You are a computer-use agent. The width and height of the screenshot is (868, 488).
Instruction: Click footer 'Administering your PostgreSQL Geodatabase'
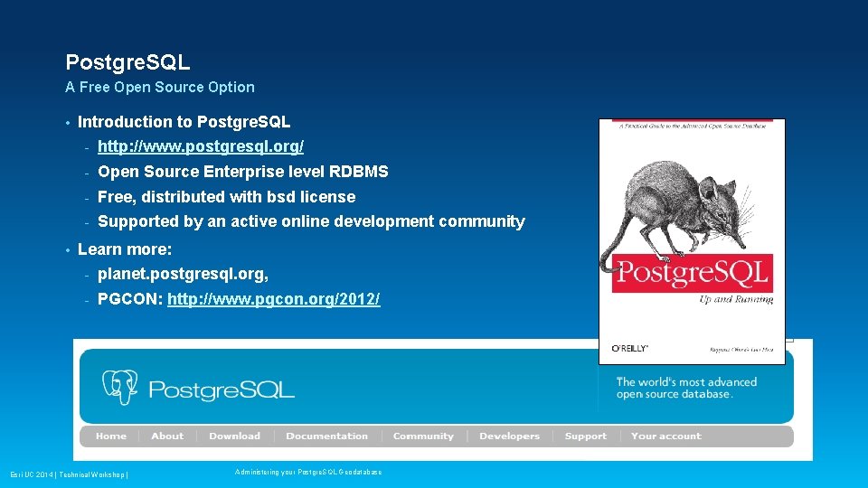[x=308, y=472]
